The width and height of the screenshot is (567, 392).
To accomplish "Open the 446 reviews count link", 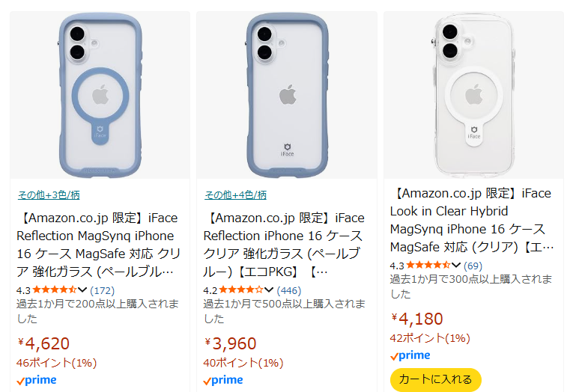I will coord(288,290).
